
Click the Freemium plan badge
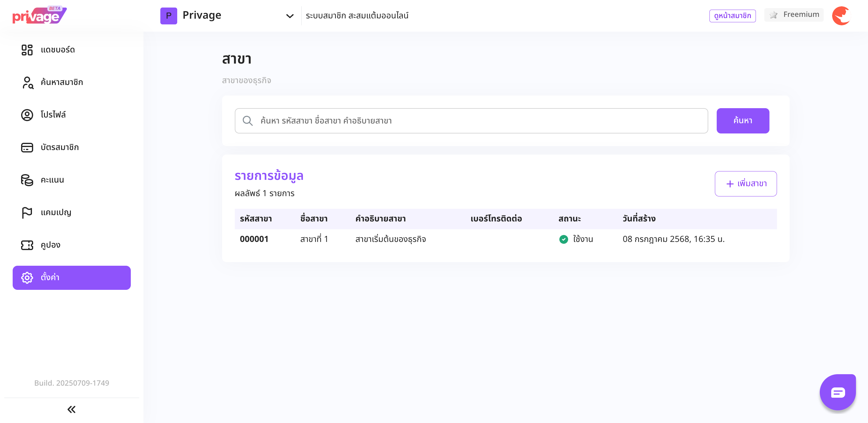point(794,15)
